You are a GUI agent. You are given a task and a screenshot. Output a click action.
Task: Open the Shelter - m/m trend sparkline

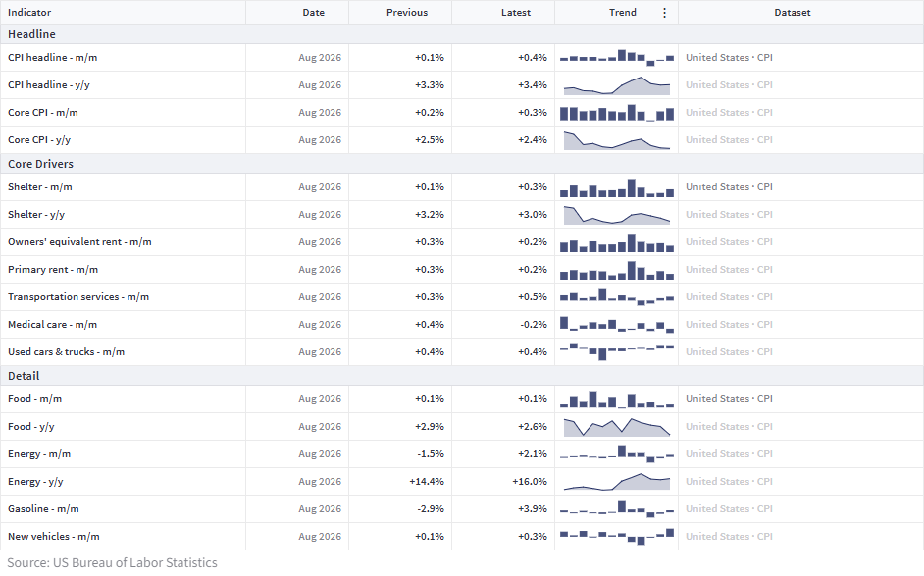(616, 187)
